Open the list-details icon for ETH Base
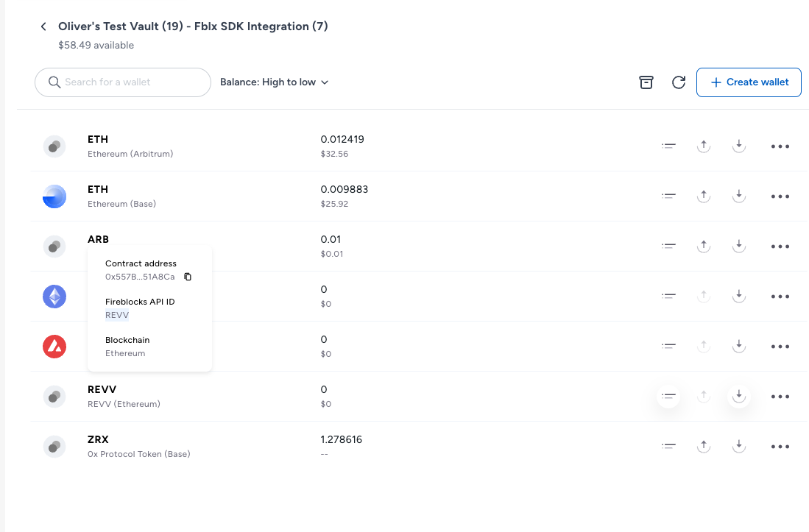 coord(668,196)
